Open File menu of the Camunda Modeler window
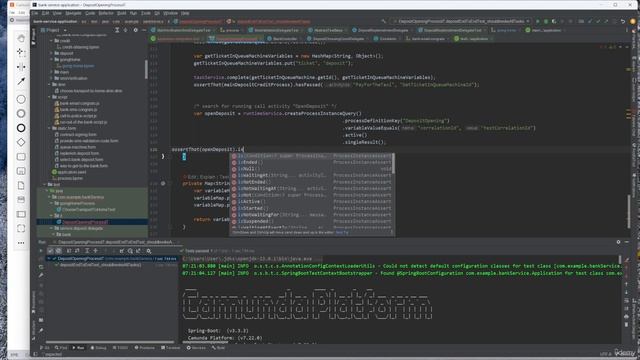This screenshot has width=640, height=360. 12,13
